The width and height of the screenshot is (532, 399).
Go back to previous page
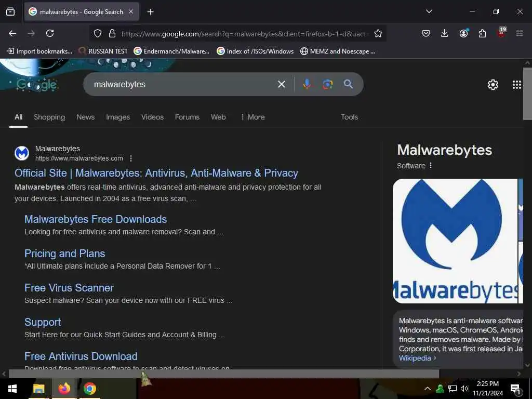[12, 33]
